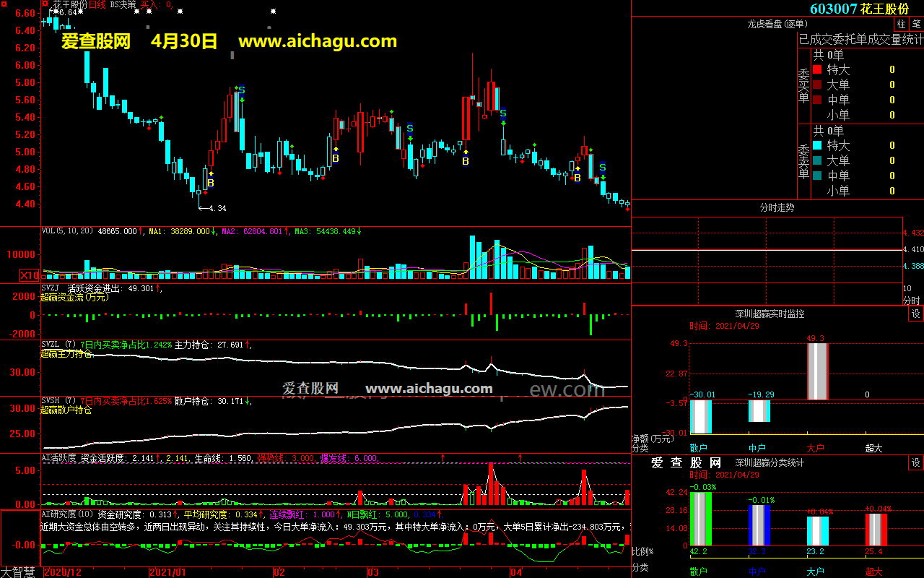Click the 小单 row under 委买单
Screen dimensions: 924x578
tap(860, 116)
